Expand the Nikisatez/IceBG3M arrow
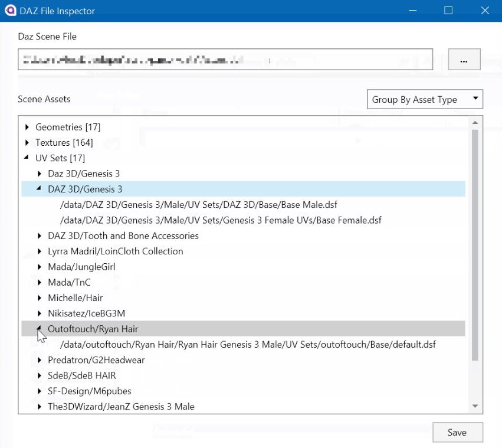This screenshot has height=448, width=502. [40, 313]
